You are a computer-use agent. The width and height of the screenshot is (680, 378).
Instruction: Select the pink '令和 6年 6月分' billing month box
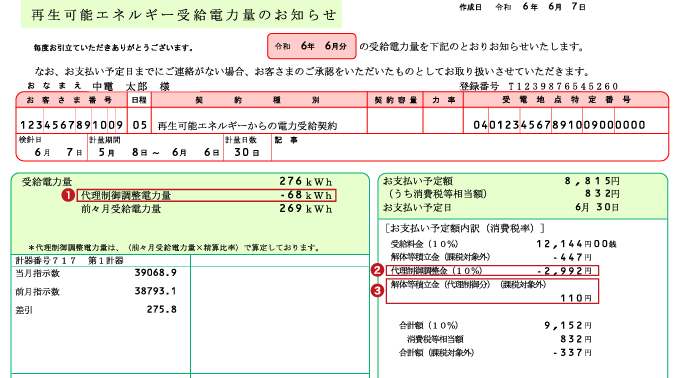pyautogui.click(x=311, y=46)
